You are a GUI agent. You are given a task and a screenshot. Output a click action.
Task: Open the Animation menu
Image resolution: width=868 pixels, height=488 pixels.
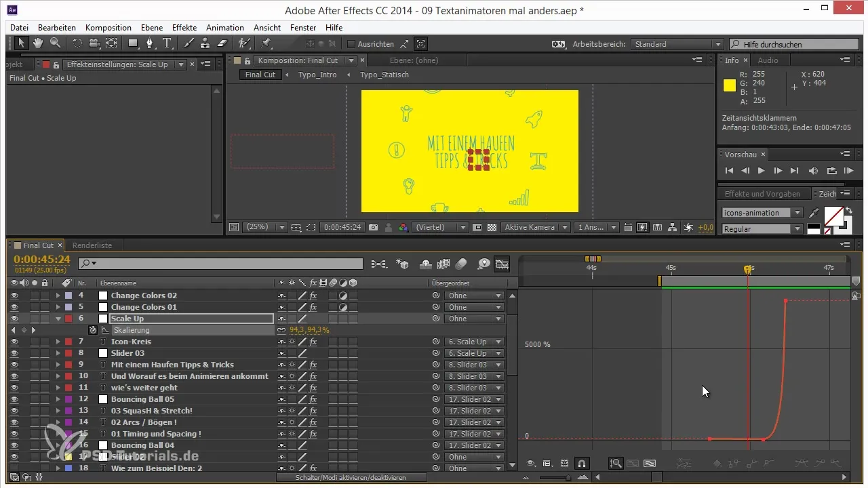click(225, 28)
